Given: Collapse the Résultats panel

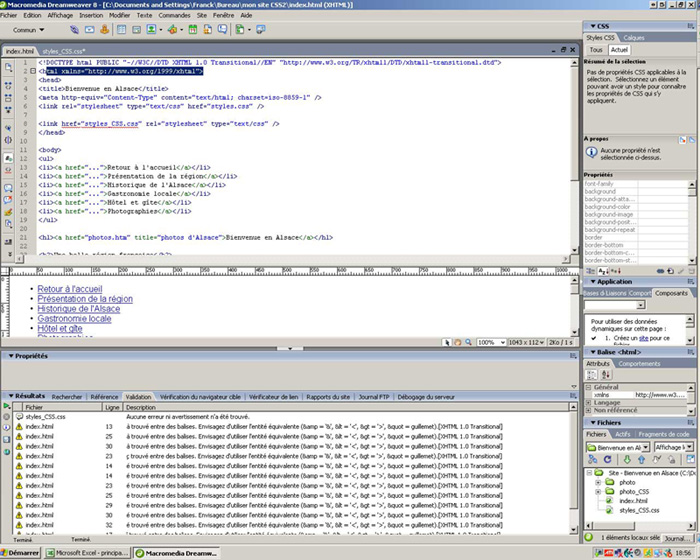Looking at the screenshot, I should coord(11,396).
